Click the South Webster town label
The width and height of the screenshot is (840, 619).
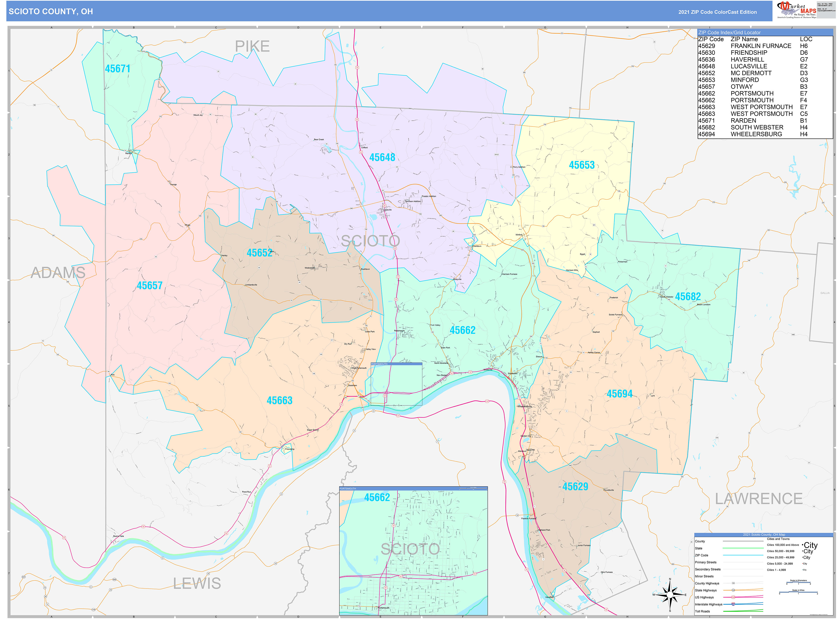pyautogui.click(x=666, y=297)
